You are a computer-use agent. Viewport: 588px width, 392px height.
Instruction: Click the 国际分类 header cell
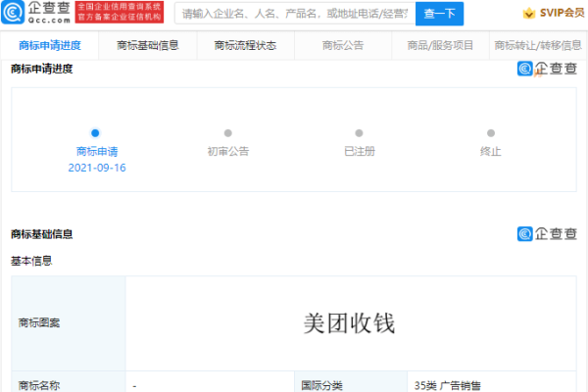[x=351, y=382]
